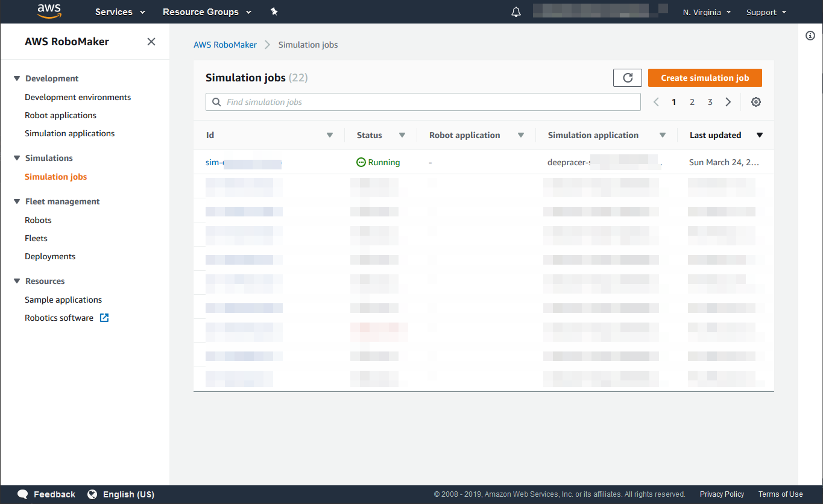Screen dimensions: 823x504
Task: Click Create simulation job button
Action: pos(705,78)
